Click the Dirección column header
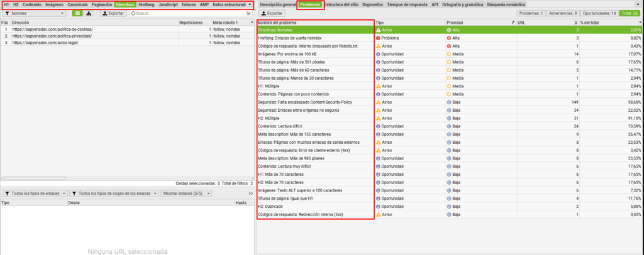The height and width of the screenshot is (255, 644). tap(94, 22)
